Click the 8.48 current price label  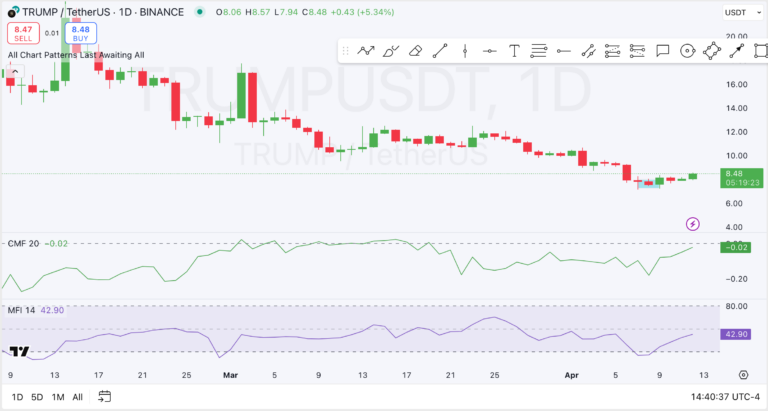[742, 178]
